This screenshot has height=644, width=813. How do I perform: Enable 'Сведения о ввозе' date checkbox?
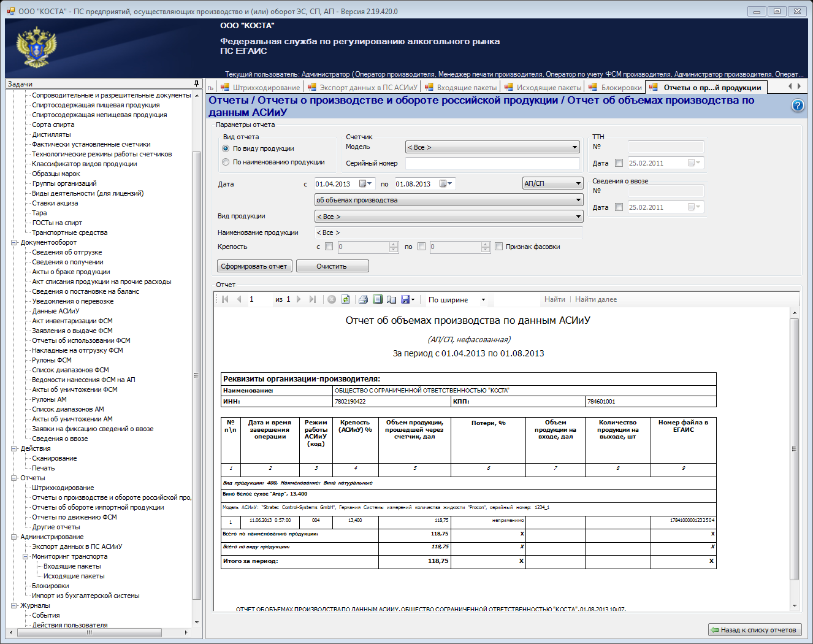click(619, 207)
